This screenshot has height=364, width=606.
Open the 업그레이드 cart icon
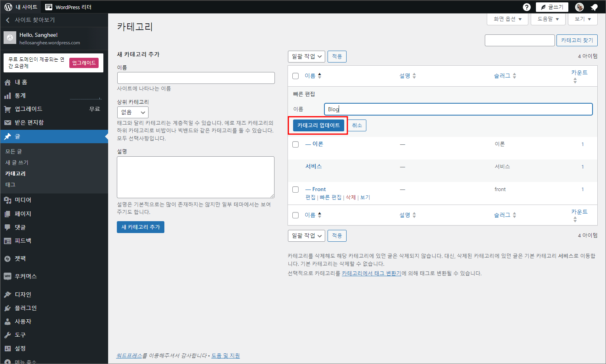coord(8,109)
